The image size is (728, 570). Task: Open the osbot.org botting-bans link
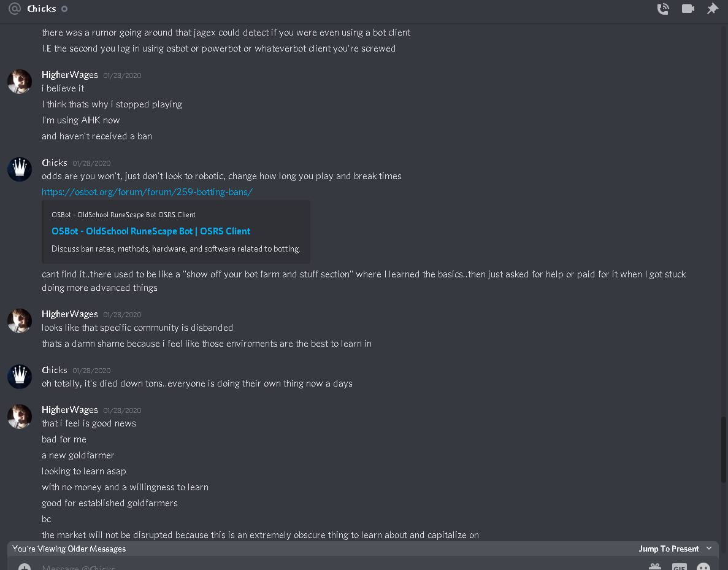(x=147, y=192)
